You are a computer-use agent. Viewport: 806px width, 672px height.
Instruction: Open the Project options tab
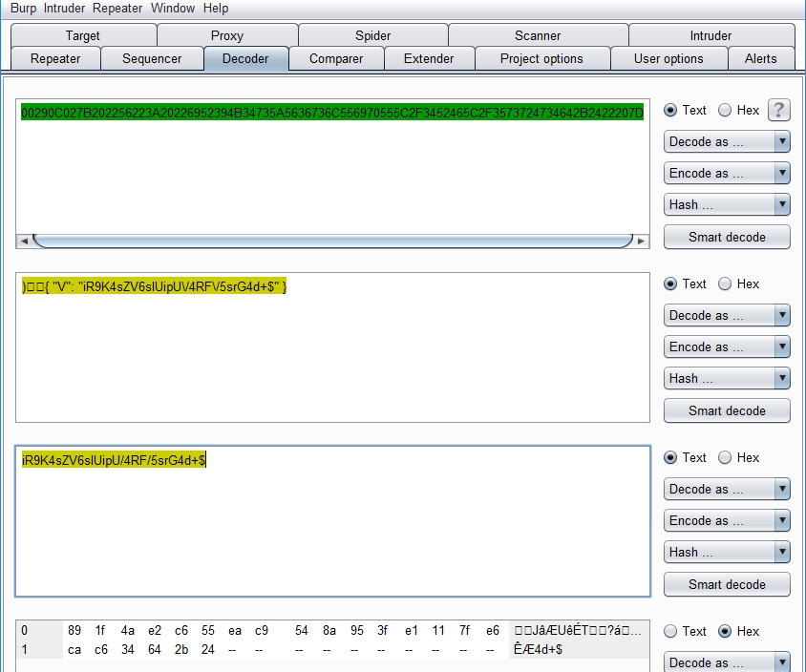pos(541,58)
